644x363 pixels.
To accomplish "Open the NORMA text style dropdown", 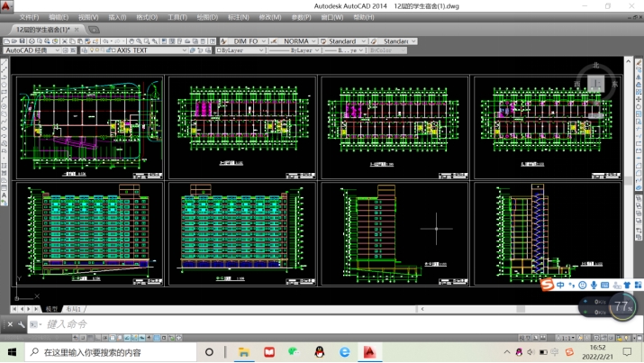I will click(x=314, y=41).
